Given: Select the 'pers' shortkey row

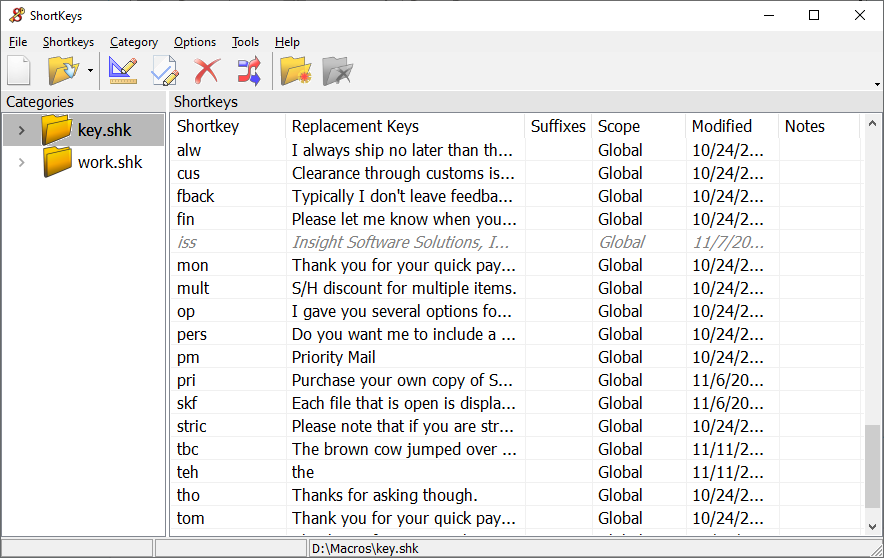Looking at the screenshot, I should 516,334.
